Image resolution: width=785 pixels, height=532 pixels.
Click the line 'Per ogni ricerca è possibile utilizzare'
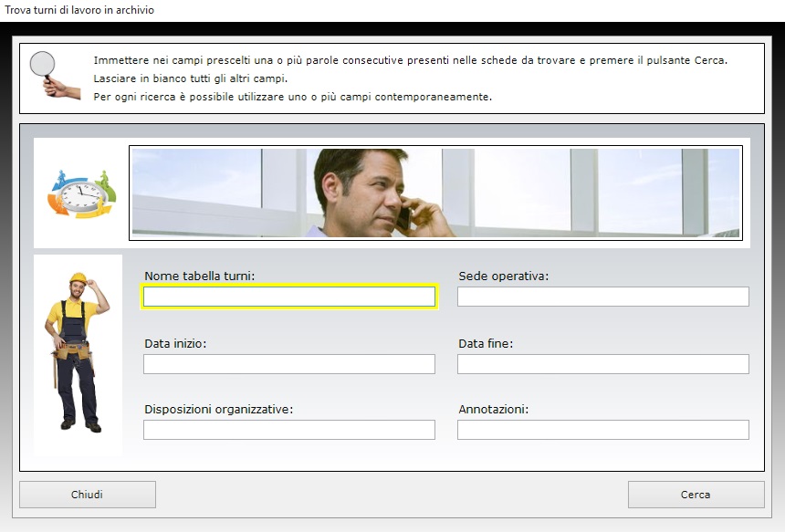(x=292, y=97)
